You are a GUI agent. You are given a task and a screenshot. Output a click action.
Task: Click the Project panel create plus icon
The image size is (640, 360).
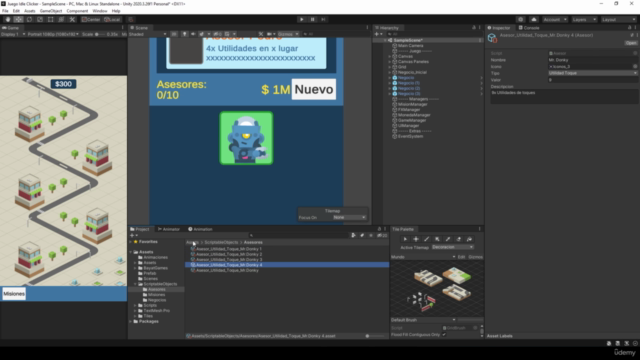point(133,236)
